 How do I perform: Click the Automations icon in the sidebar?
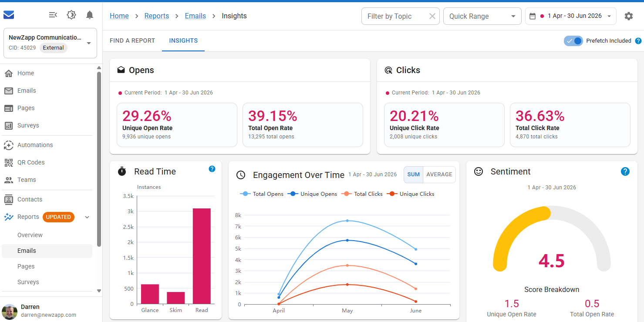click(x=9, y=145)
